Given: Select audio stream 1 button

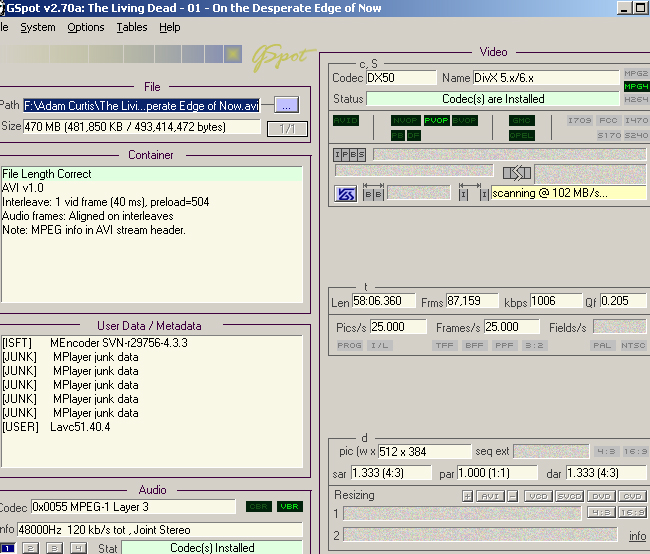Looking at the screenshot, I should pos(7,547).
